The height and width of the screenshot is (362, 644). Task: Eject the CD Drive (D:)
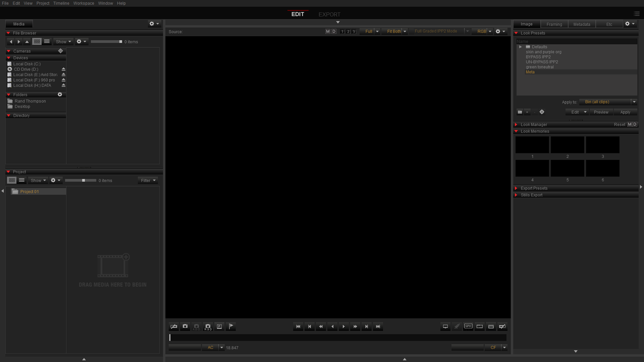pos(63,69)
